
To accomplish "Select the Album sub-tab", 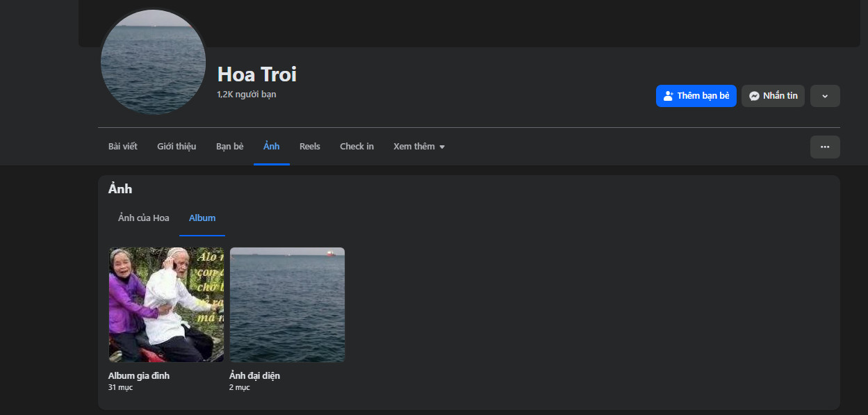I will [202, 218].
